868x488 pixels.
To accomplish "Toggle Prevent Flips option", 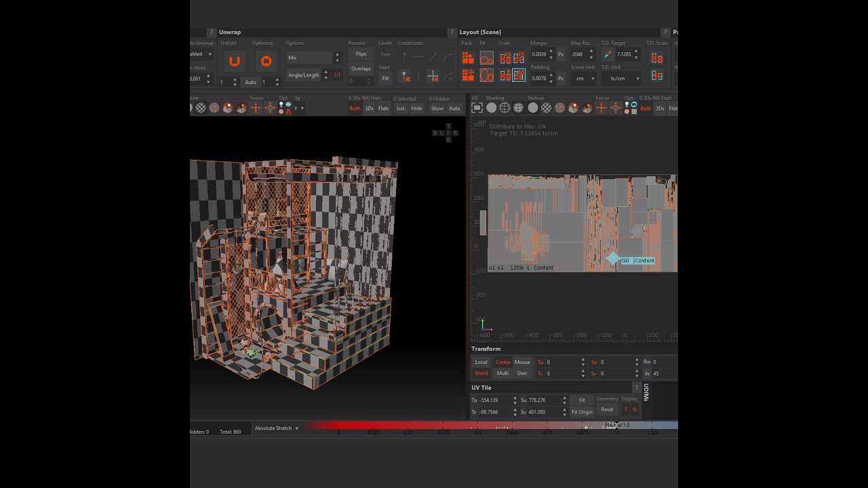I will point(361,54).
